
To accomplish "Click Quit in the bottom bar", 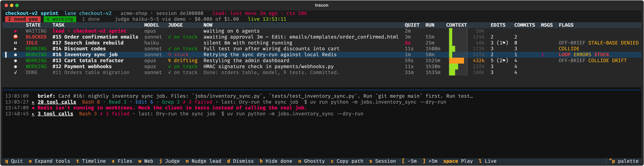I will pyautogui.click(x=14, y=161).
